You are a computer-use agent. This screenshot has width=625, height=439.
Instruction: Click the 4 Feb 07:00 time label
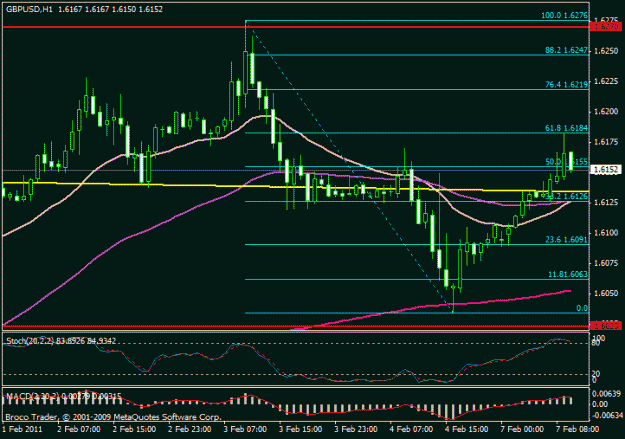pos(411,429)
